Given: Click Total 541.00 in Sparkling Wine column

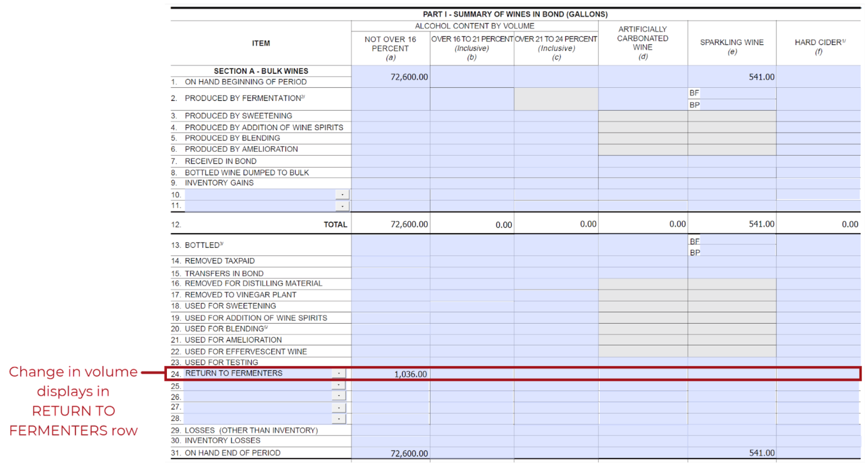Looking at the screenshot, I should click(761, 224).
